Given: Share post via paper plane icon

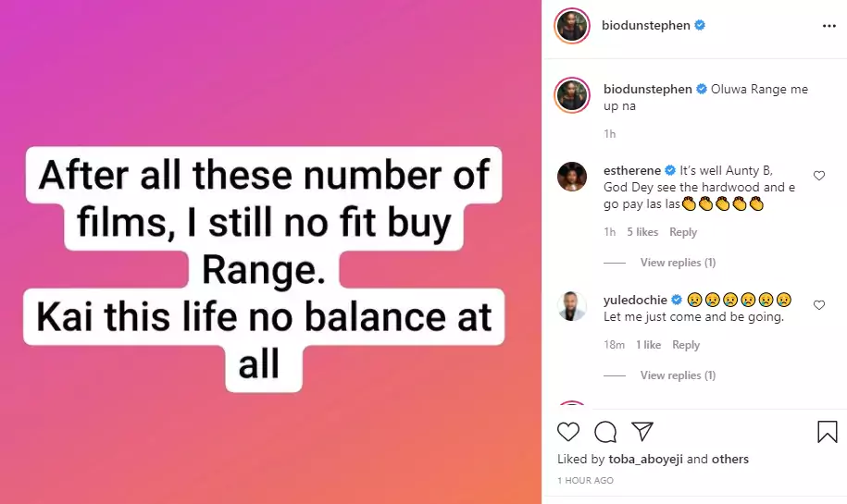Looking at the screenshot, I should point(642,432).
